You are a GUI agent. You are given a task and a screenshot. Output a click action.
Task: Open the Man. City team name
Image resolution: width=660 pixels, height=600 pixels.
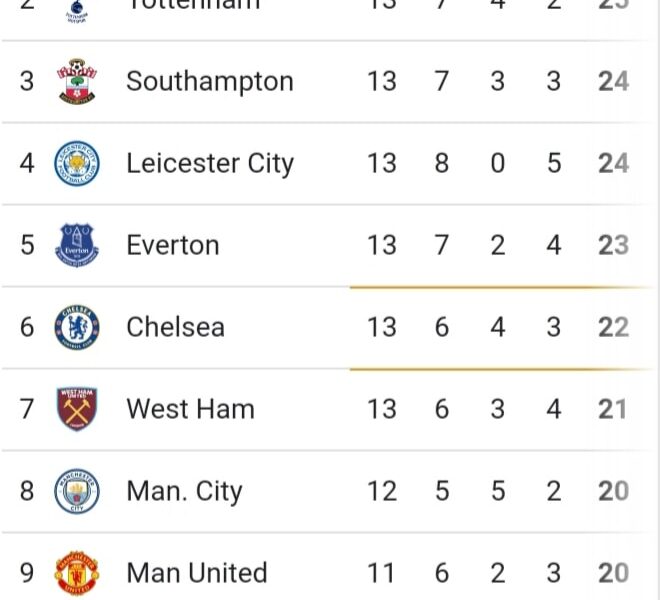click(x=185, y=492)
